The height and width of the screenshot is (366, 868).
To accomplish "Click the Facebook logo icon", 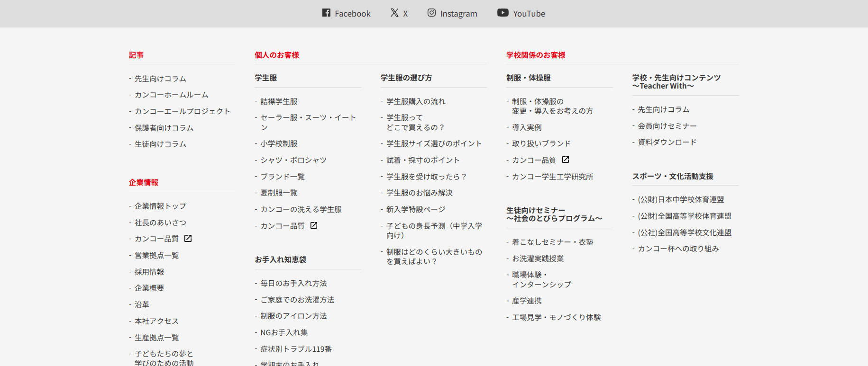I will click(326, 13).
